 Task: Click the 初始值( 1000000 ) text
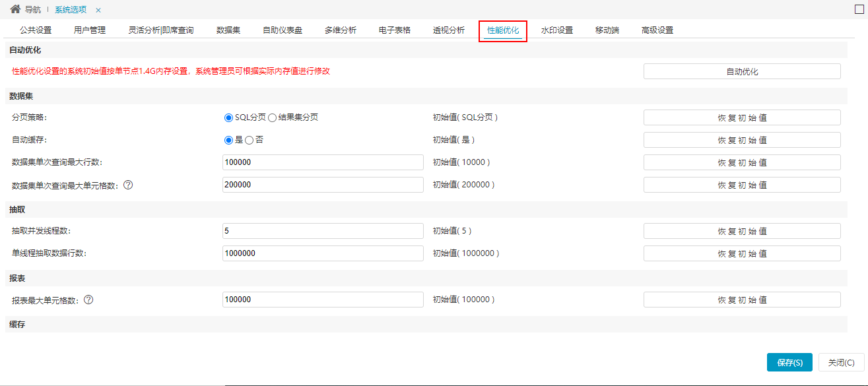click(x=465, y=253)
